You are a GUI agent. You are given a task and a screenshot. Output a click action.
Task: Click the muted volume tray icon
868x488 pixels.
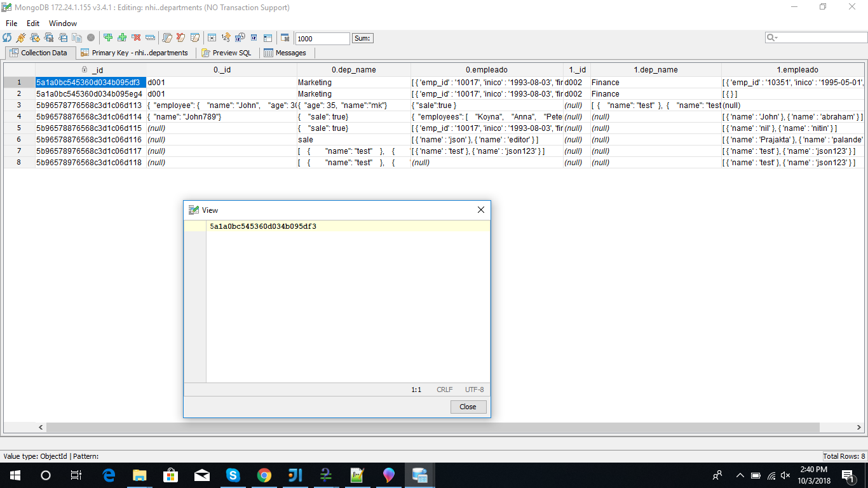785,475
